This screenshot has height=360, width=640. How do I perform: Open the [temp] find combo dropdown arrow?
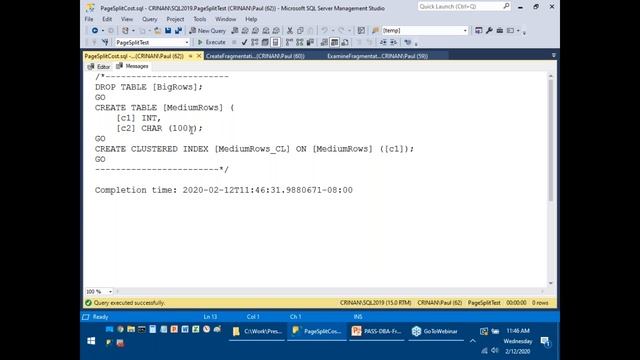[465, 31]
